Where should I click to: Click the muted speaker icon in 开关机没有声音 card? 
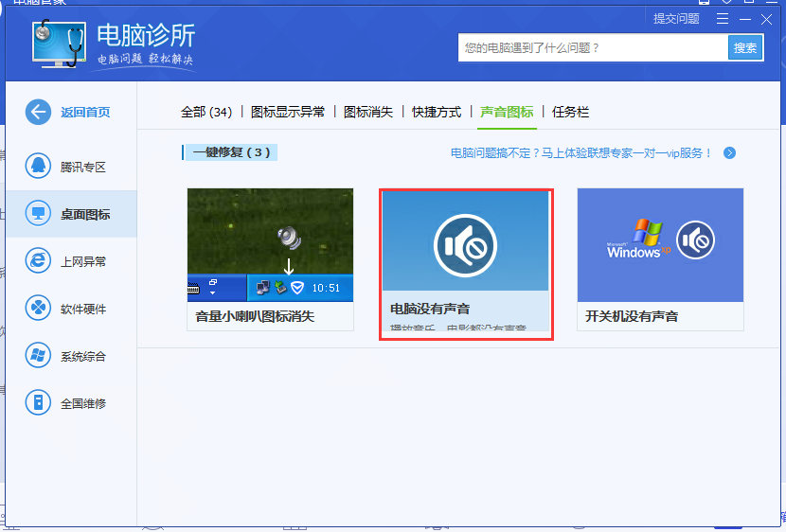click(695, 239)
